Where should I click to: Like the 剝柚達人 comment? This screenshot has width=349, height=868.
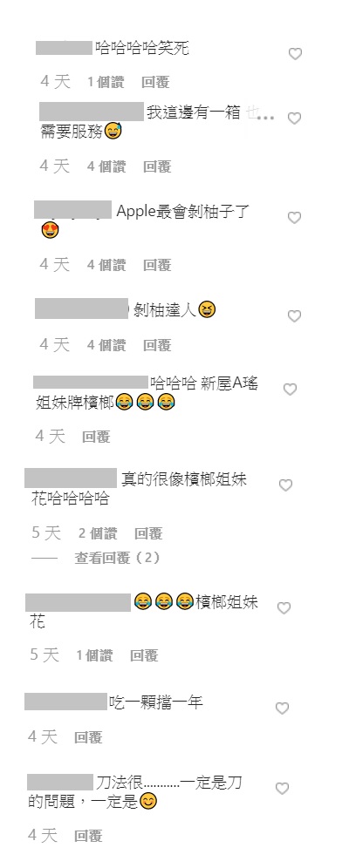[294, 316]
